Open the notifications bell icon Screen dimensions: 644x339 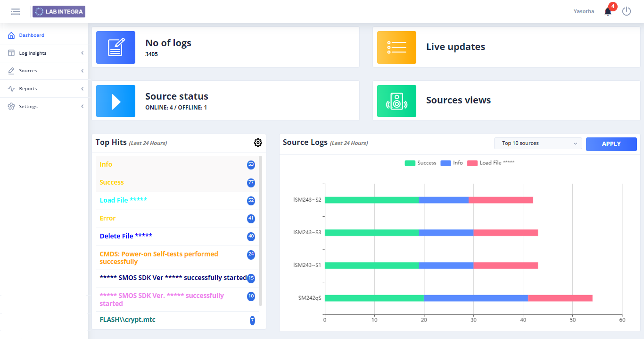coord(608,12)
